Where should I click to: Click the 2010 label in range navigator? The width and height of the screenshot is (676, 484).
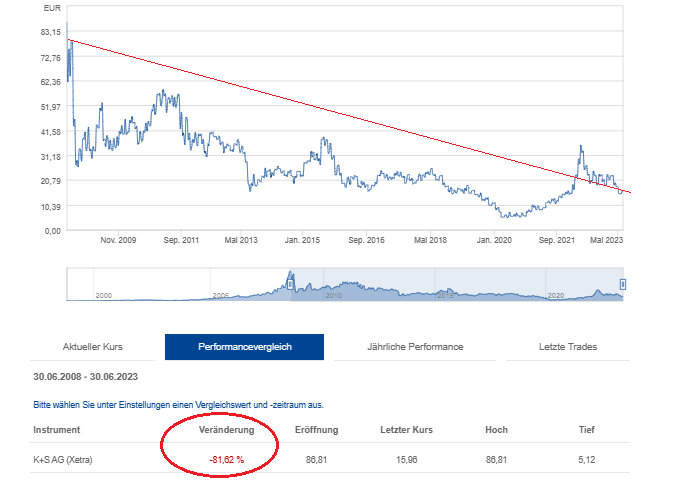(x=334, y=296)
